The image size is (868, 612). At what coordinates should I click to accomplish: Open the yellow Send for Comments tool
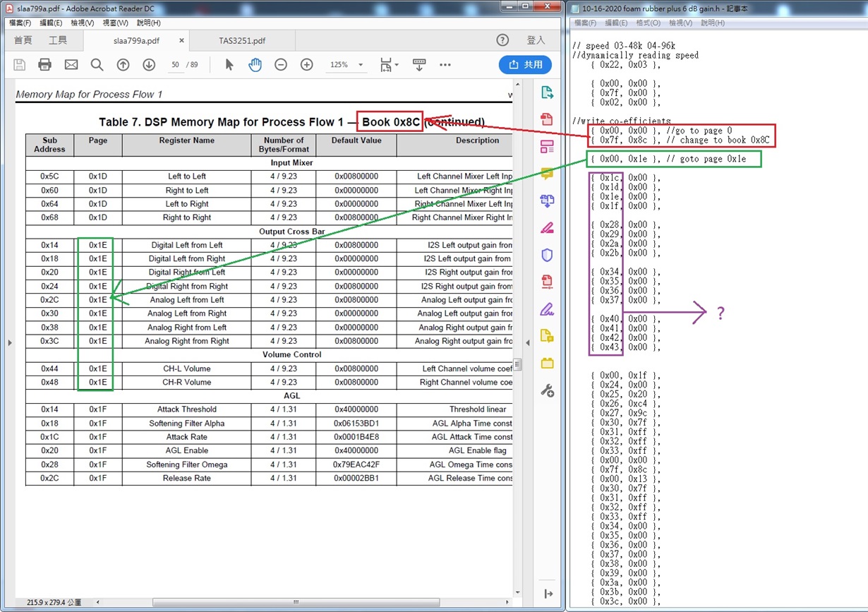pyautogui.click(x=547, y=336)
